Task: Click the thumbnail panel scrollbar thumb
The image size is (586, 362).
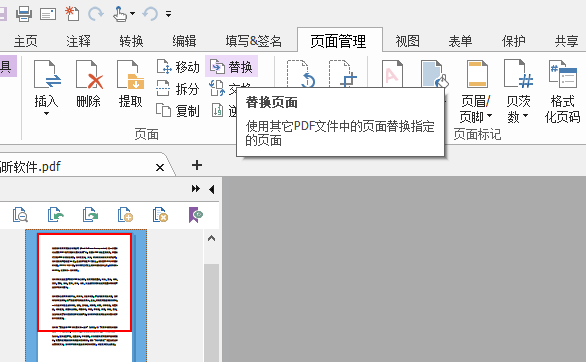Action: [x=212, y=313]
